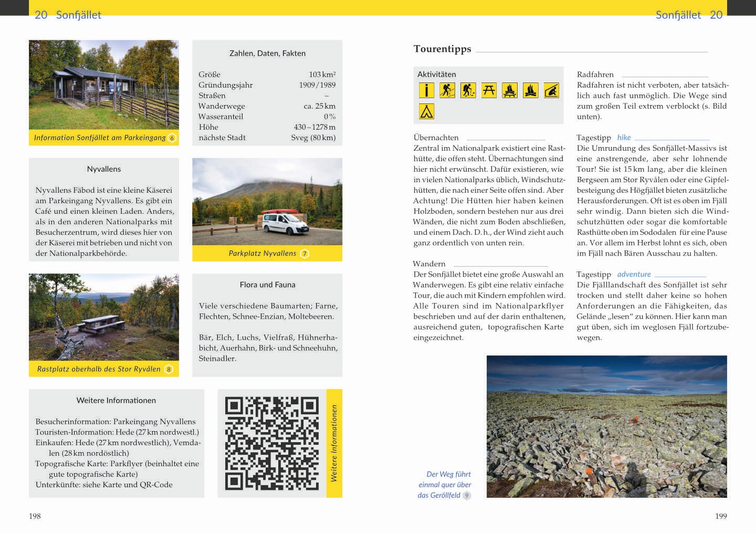The image size is (756, 534).
Task: Click number badge 7 beside Parkplatz Nyvallens
Action: point(304,254)
